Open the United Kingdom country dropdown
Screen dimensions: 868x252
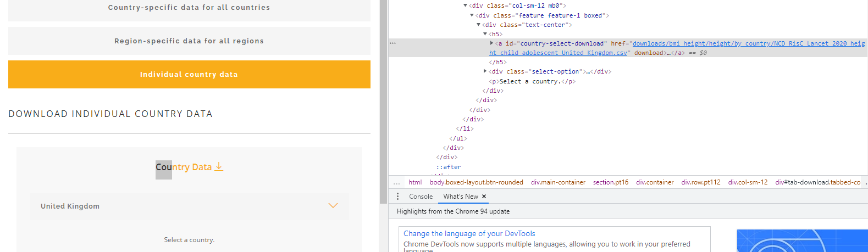click(189, 206)
